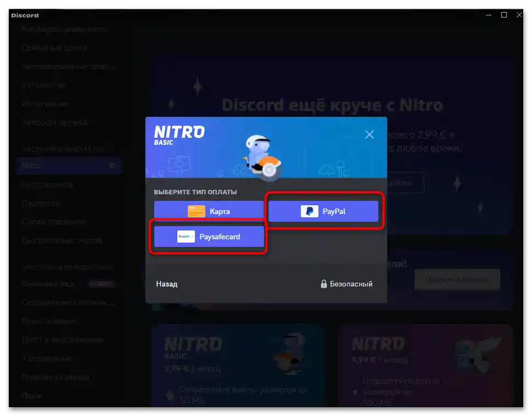Viewport: 532px width, 416px height.
Task: Click the Nitro 9,99 € plan card
Action: tap(426, 366)
